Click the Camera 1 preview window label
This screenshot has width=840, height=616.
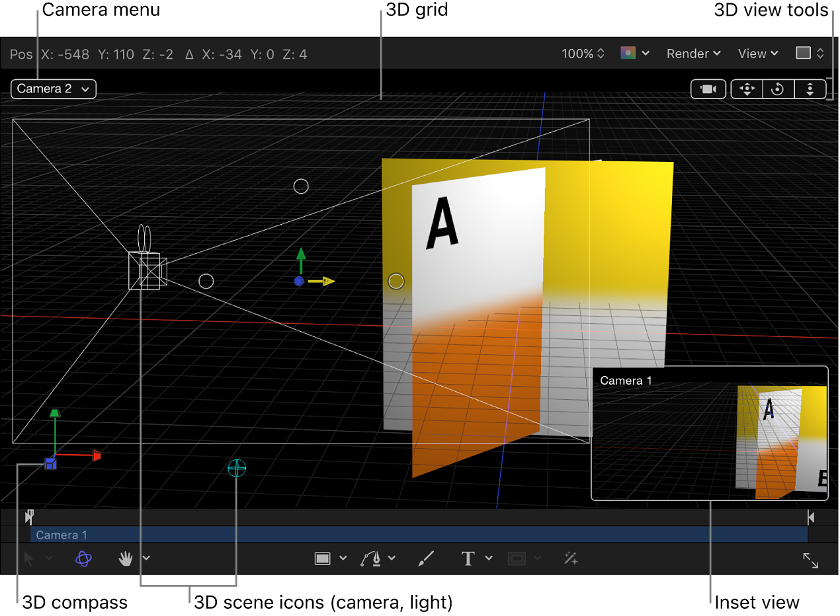[626, 380]
